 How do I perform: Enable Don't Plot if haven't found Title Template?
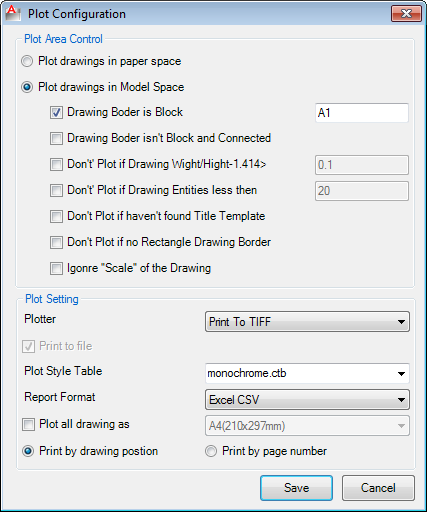coord(56,216)
